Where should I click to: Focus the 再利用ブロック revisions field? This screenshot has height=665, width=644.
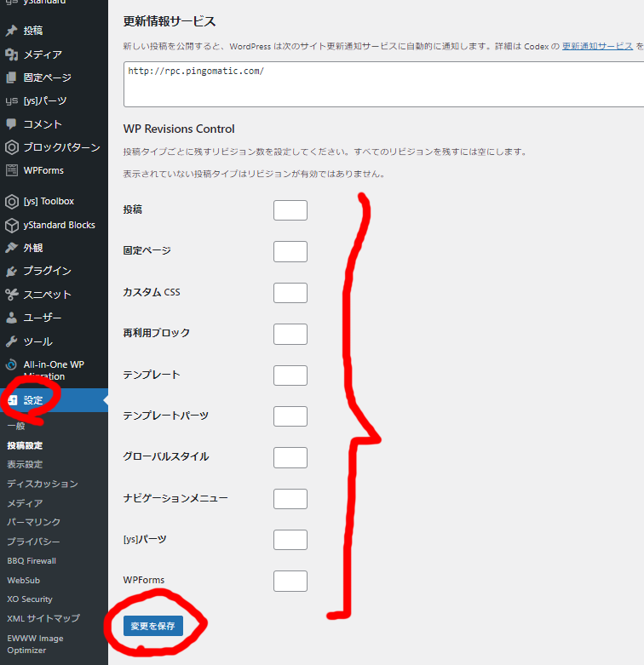[290, 334]
